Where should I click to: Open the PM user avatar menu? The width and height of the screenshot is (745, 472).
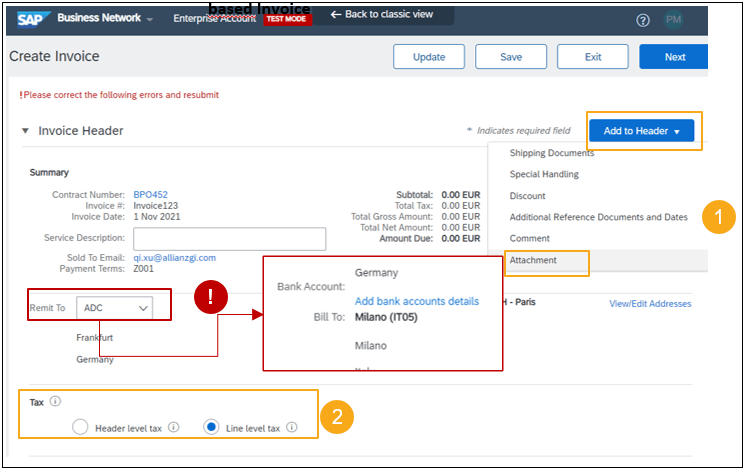pos(673,19)
